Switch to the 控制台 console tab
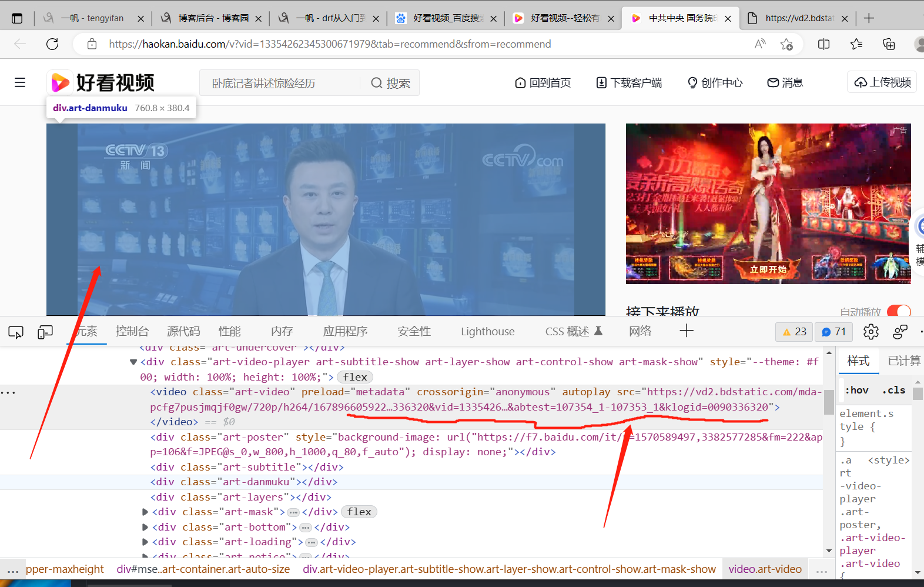This screenshot has width=924, height=587. point(132,331)
